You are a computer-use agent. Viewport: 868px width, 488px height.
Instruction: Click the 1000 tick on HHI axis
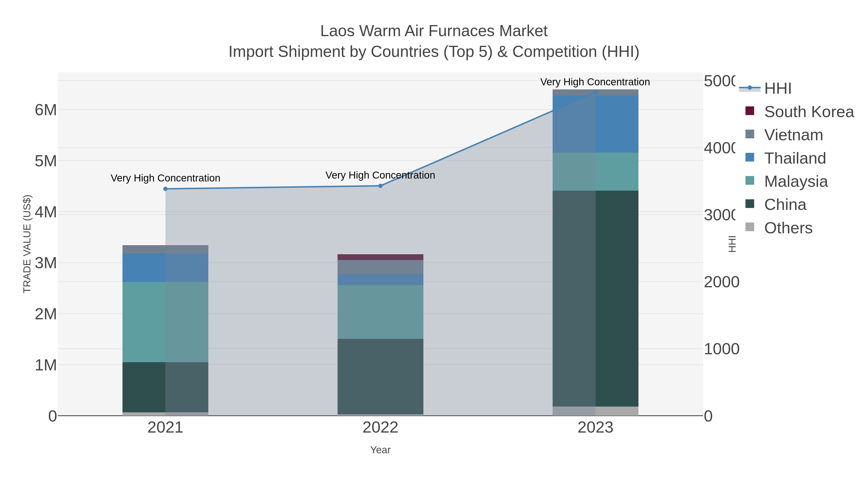tap(722, 349)
